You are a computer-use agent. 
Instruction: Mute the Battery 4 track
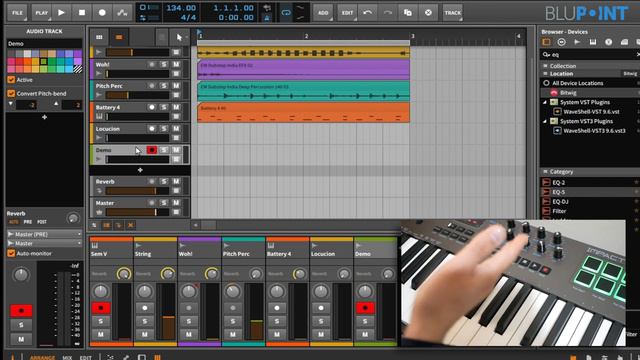click(x=176, y=107)
